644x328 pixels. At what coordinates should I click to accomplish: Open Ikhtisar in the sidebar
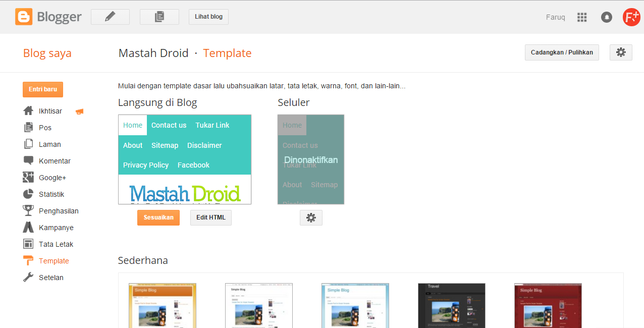[x=50, y=111]
